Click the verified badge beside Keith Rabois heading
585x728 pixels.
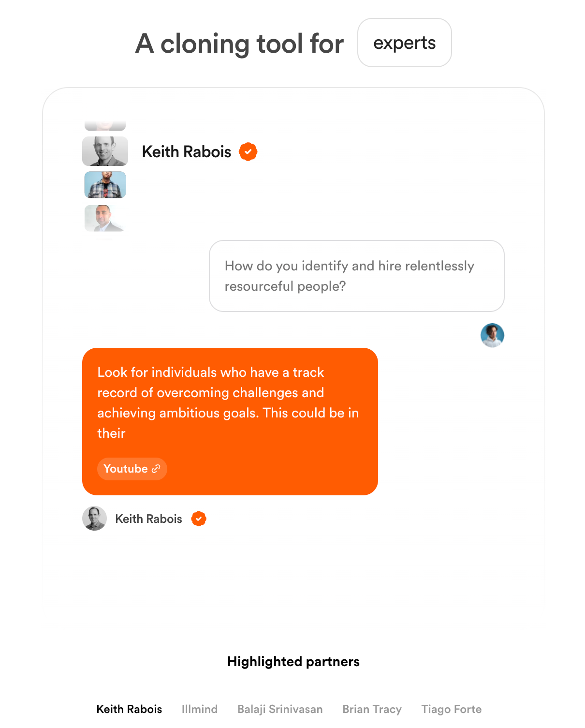pyautogui.click(x=248, y=152)
